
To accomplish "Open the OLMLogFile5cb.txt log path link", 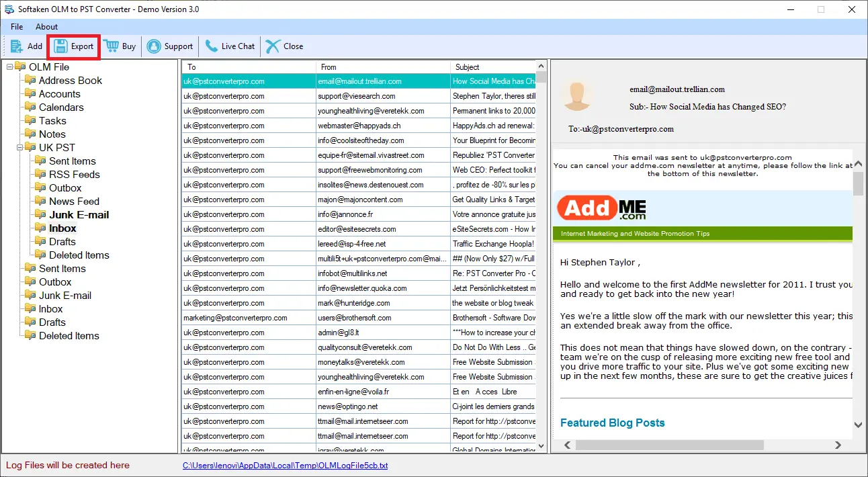I will (x=285, y=465).
